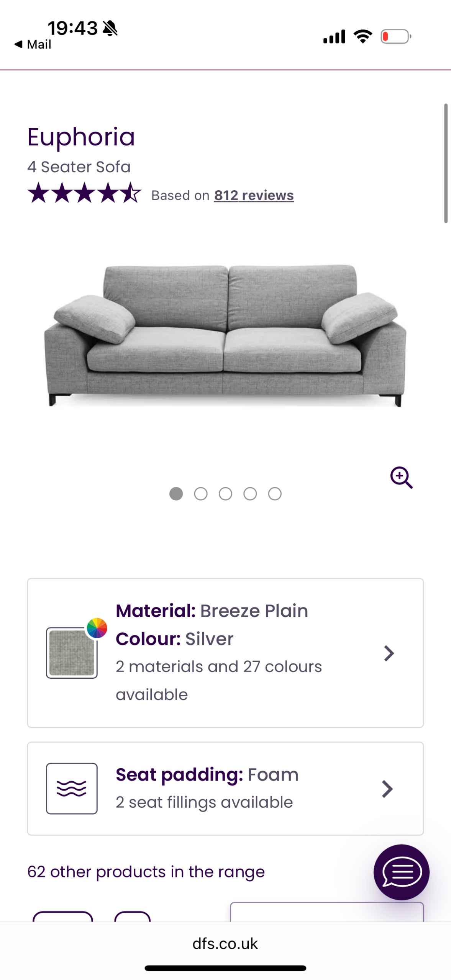Select the fifth carousel dot

coord(275,493)
